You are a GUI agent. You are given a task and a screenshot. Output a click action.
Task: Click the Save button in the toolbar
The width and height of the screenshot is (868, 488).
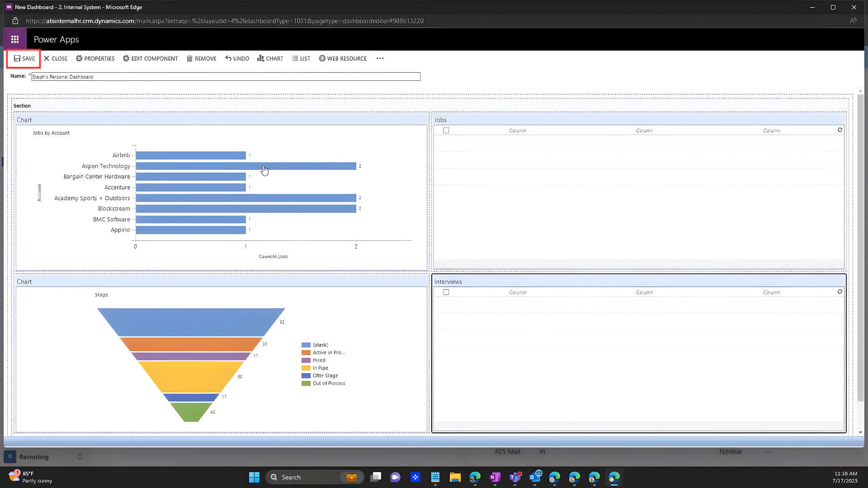[24, 59]
